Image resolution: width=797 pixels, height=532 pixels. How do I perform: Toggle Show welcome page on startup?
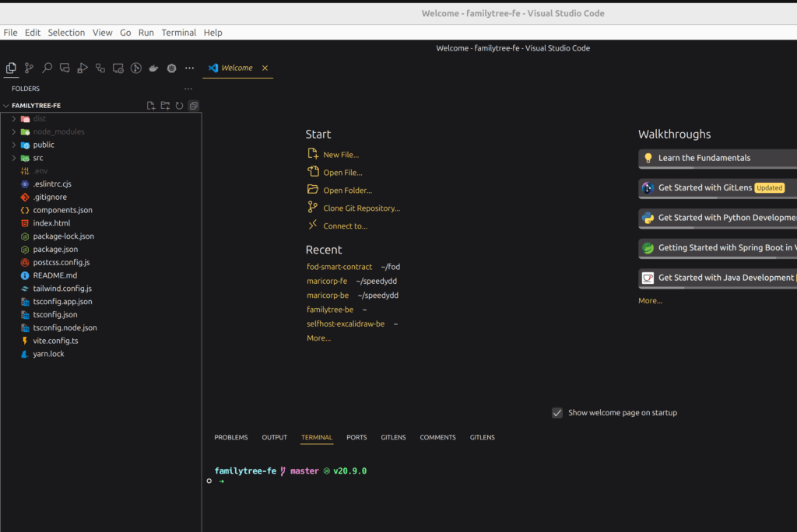pos(557,412)
